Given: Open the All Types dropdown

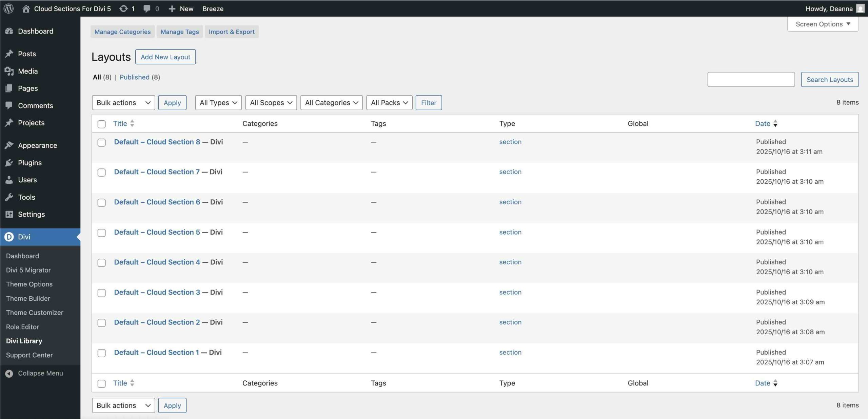Looking at the screenshot, I should coord(218,102).
